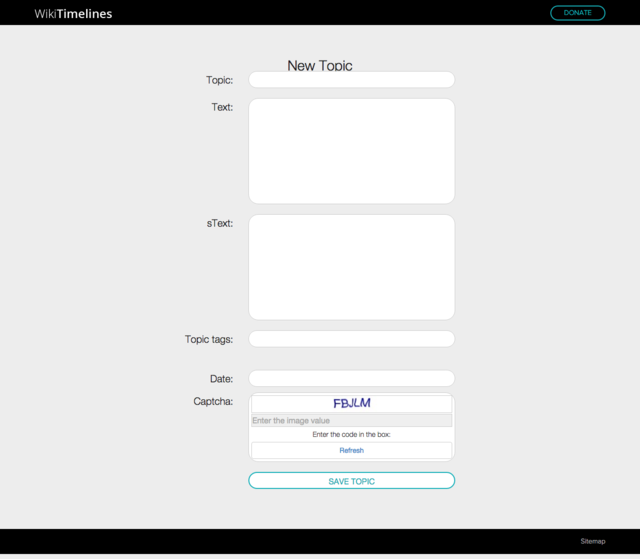Click inside the sText textarea
640x559 pixels.
tap(351, 267)
